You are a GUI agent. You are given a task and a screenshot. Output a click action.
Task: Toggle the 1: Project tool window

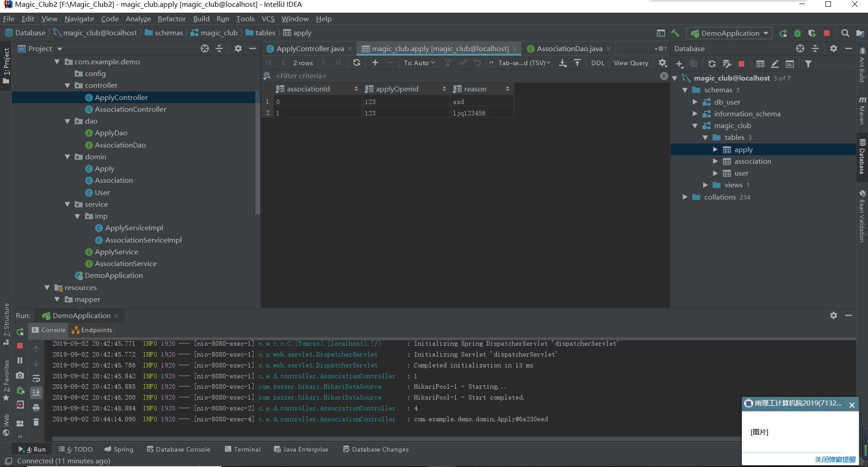coord(6,66)
